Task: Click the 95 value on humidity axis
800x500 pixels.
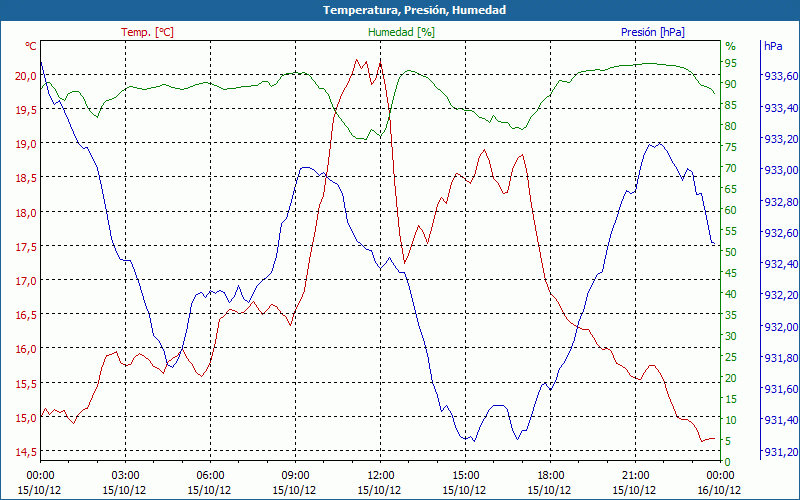Action: (731, 63)
